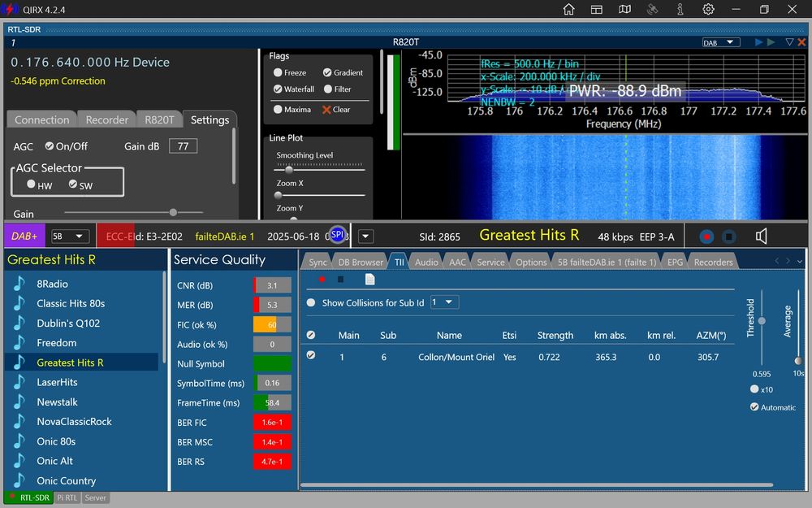Start TII recording red dot
This screenshot has width=812, height=508.
pos(322,280)
